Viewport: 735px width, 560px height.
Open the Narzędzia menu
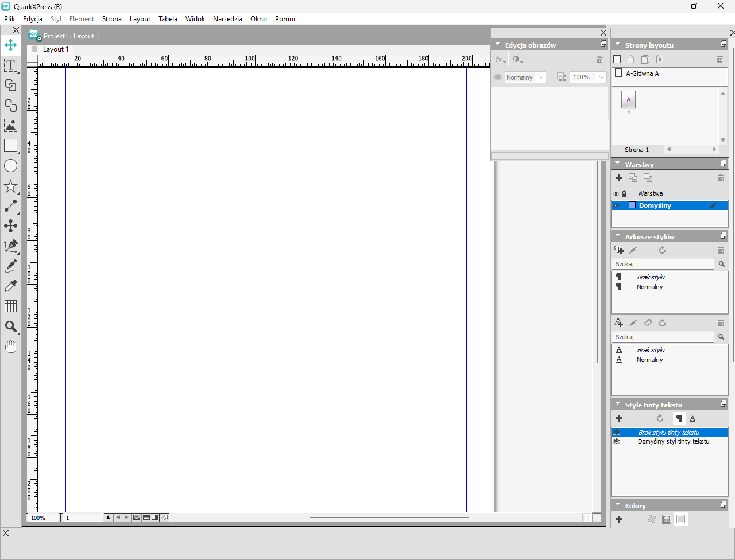click(227, 19)
